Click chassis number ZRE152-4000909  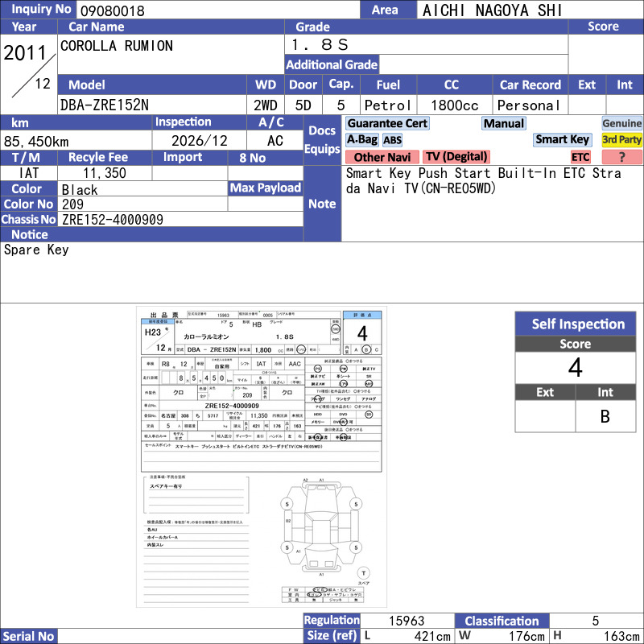(x=113, y=220)
